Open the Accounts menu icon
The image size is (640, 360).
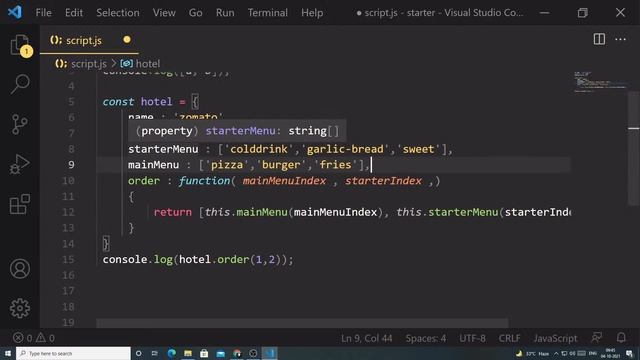(x=20, y=269)
